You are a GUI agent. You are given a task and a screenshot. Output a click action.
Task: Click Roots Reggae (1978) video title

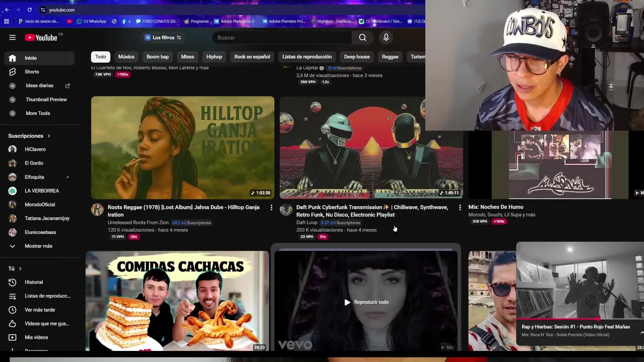pos(184,211)
